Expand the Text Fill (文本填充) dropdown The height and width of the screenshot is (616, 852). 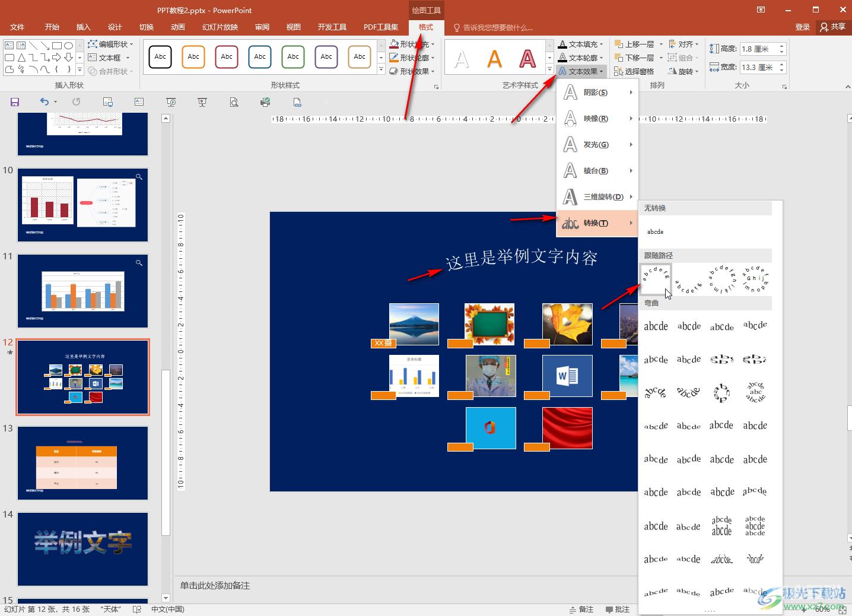580,44
